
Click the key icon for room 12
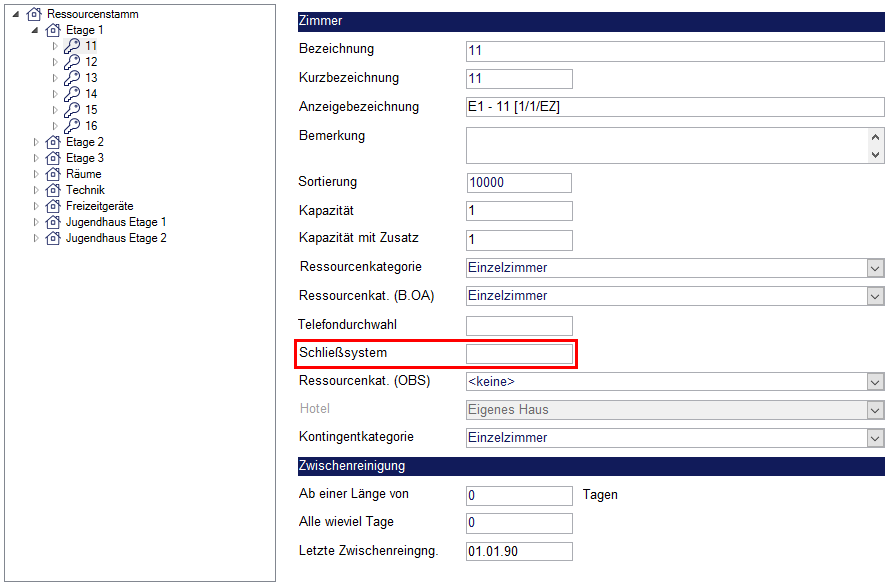click(72, 62)
